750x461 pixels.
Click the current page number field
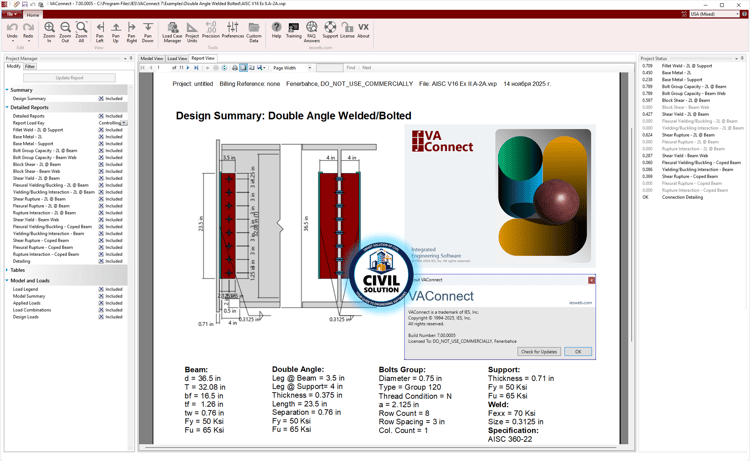tap(163, 68)
